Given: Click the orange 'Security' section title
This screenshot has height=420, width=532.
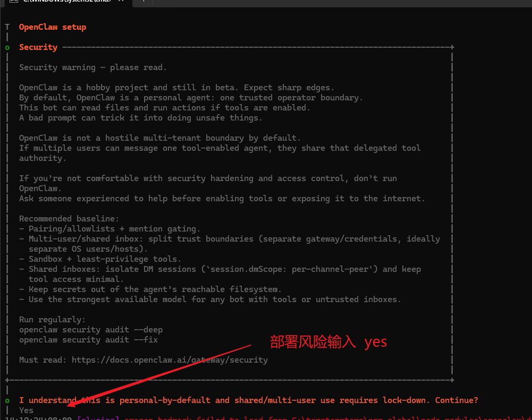Looking at the screenshot, I should click(38, 47).
